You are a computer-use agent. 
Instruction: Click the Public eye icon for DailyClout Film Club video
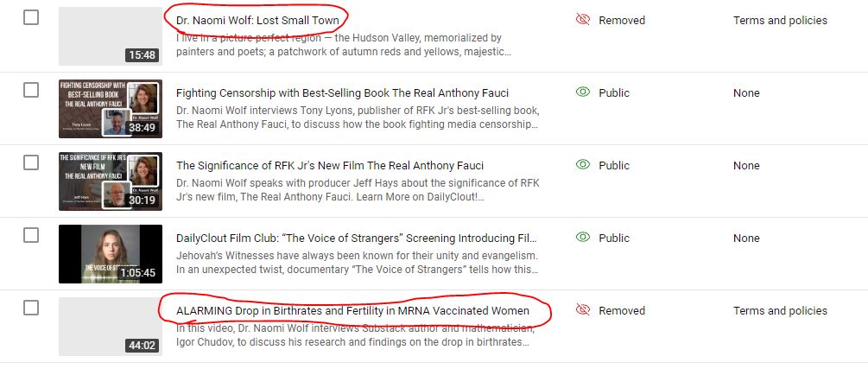click(583, 238)
